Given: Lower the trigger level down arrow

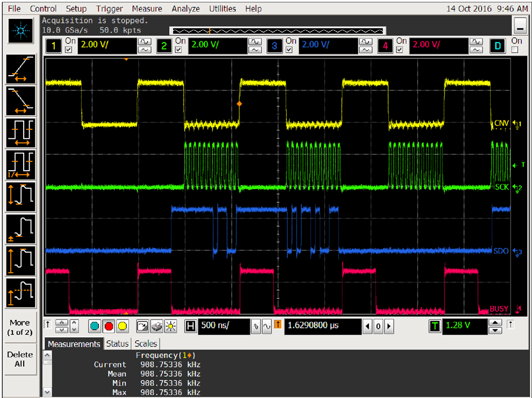Looking at the screenshot, I should coord(496,330).
